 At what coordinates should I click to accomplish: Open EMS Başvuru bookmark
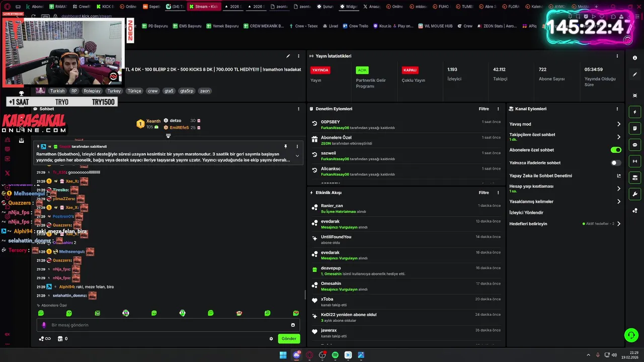187,26
